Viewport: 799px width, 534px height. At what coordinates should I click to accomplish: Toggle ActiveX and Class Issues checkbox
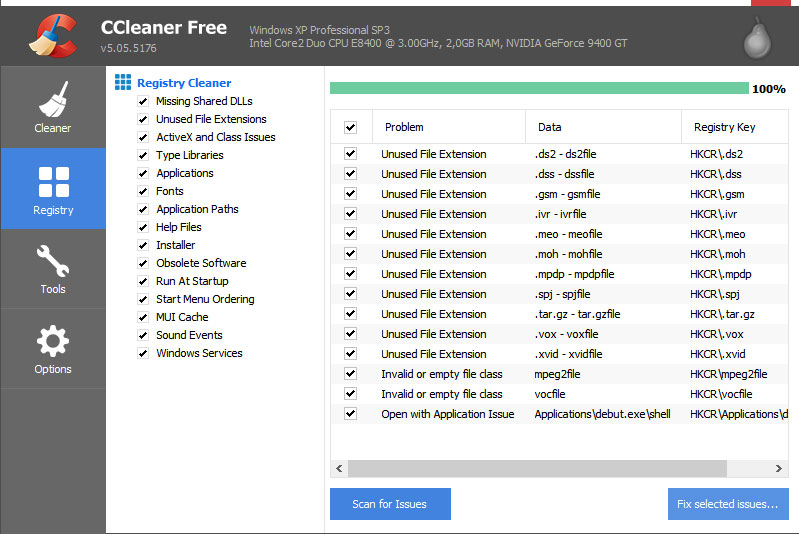(x=143, y=138)
